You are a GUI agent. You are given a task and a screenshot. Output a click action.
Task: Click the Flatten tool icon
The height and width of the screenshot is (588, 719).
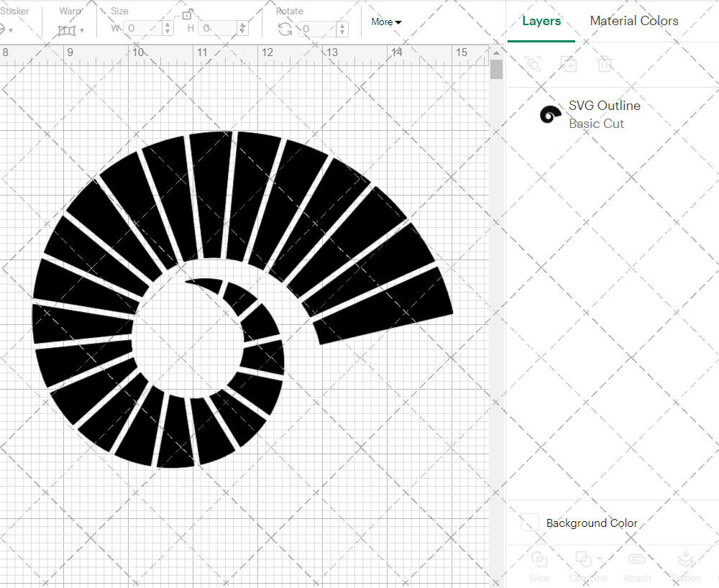tap(685, 559)
